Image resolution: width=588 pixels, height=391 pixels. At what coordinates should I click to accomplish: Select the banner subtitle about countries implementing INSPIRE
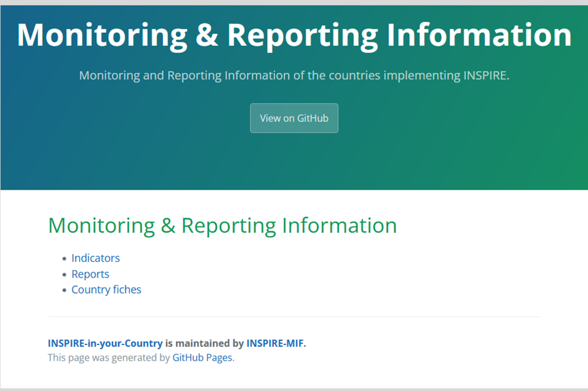click(294, 75)
